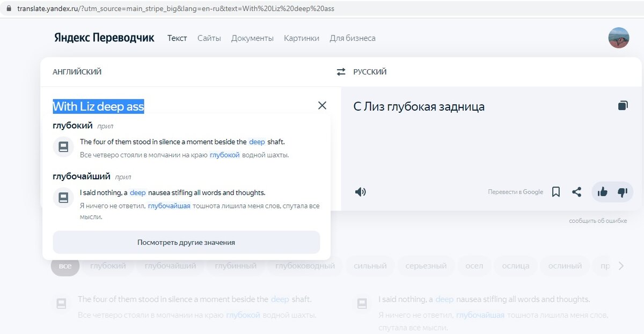The image size is (644, 334).
Task: Click сообщить об ошибке link
Action: pos(597,220)
